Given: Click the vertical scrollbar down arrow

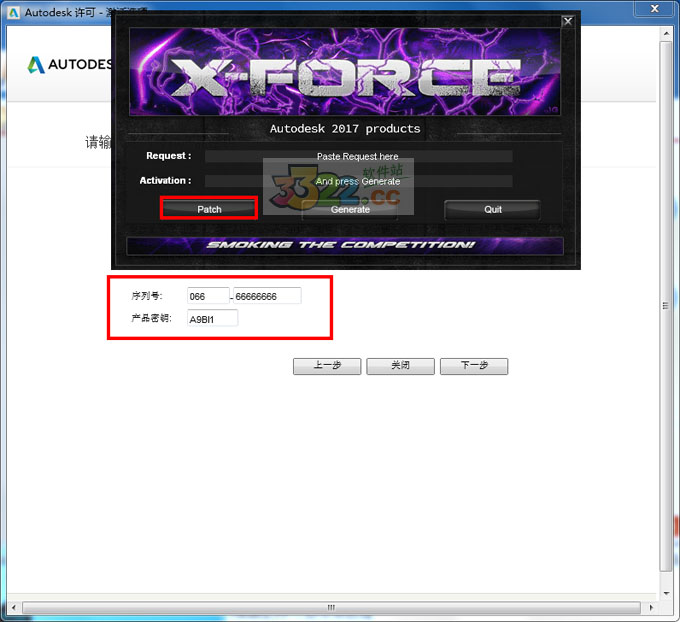Looking at the screenshot, I should (666, 593).
